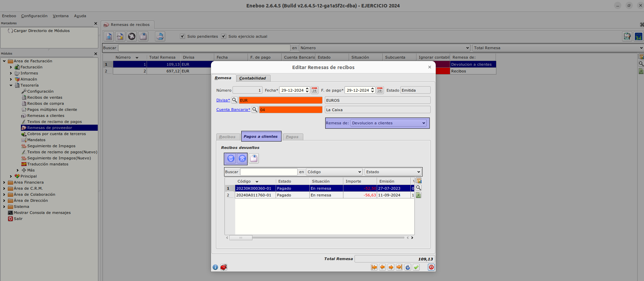Click the view record eye icon in main toolbar
Viewport: 644px width, 281px height.
pos(143,36)
